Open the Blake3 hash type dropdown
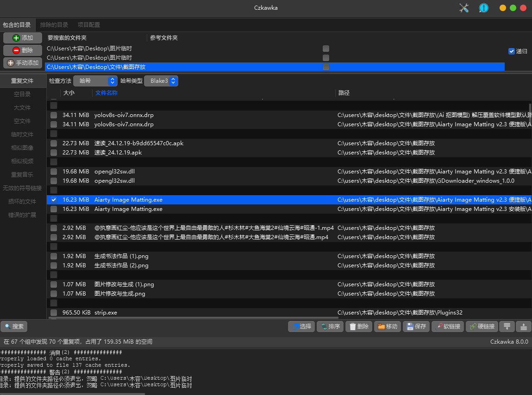Viewport: 532px width, 395px height. point(161,80)
